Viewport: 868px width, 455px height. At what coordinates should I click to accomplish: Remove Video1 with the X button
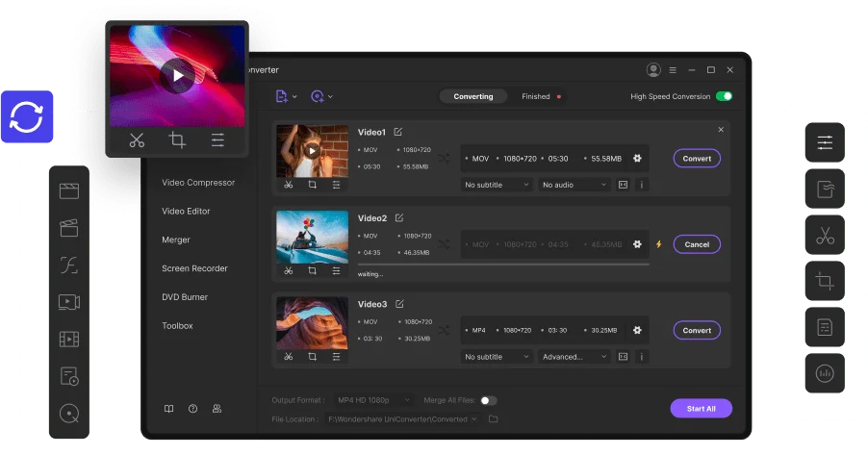[721, 130]
